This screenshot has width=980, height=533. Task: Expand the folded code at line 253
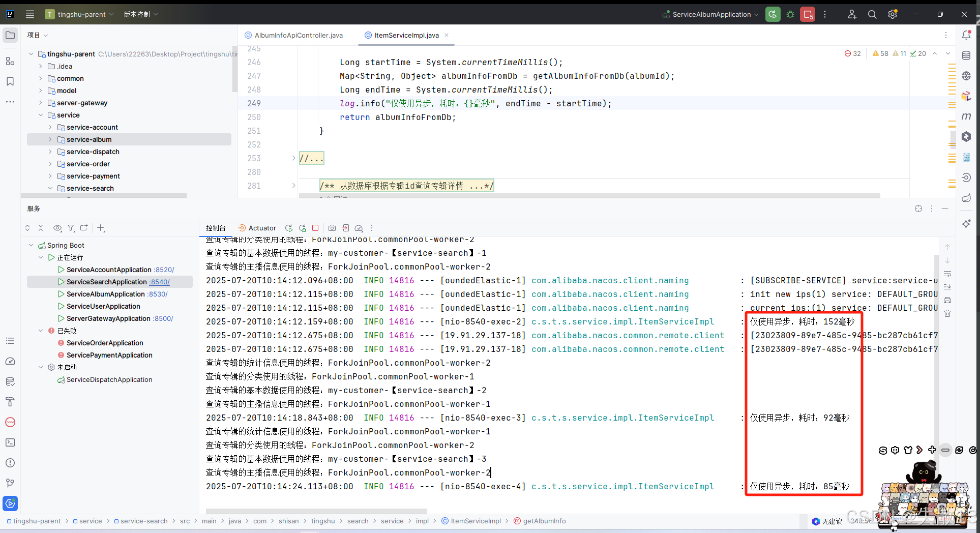click(293, 158)
